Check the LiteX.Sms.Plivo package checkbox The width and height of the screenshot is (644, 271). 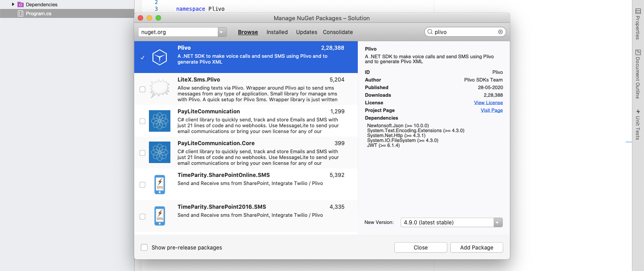tap(142, 89)
